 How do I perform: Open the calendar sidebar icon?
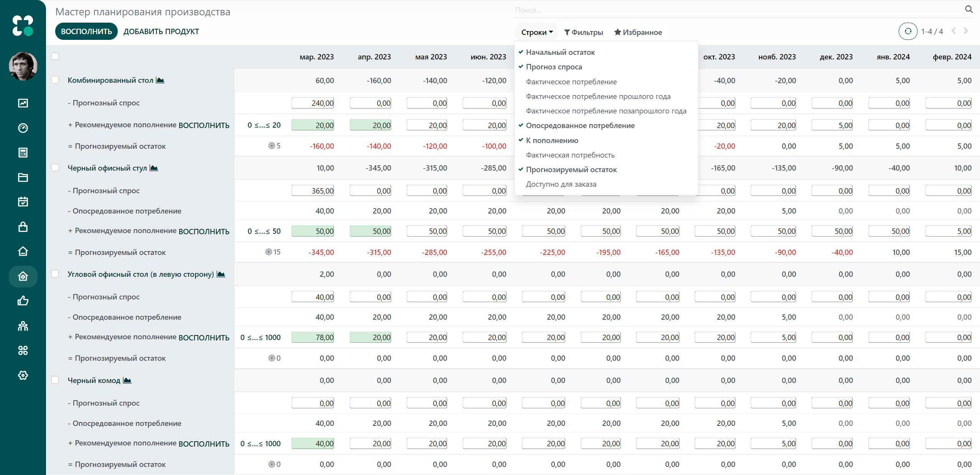[x=23, y=202]
